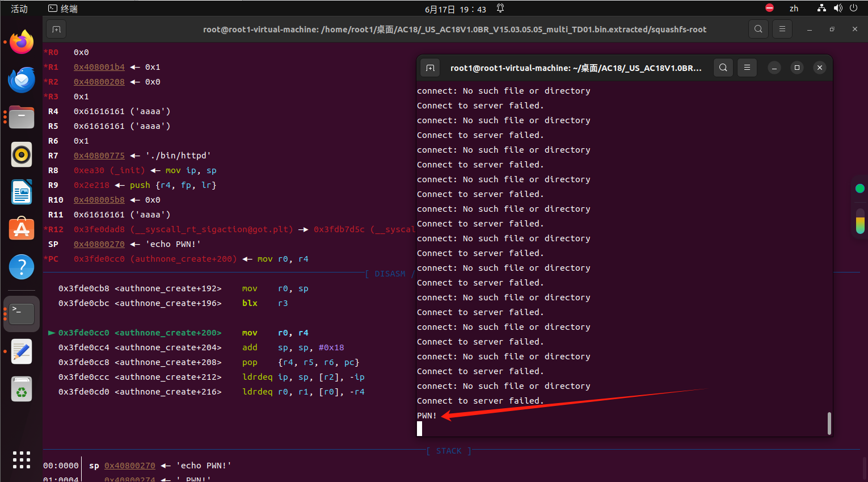Restore the background terminal window

[x=832, y=29]
